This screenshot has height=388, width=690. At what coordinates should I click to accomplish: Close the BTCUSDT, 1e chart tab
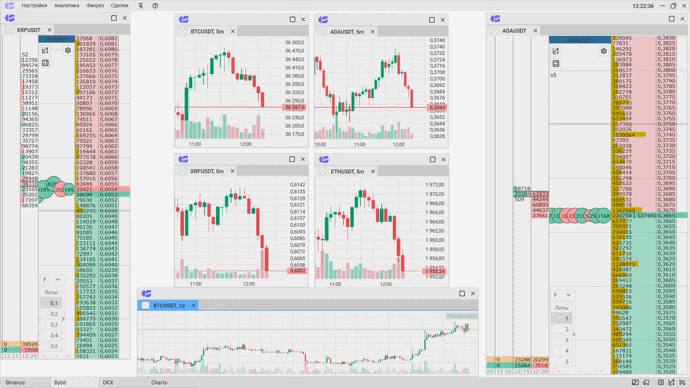pos(193,305)
